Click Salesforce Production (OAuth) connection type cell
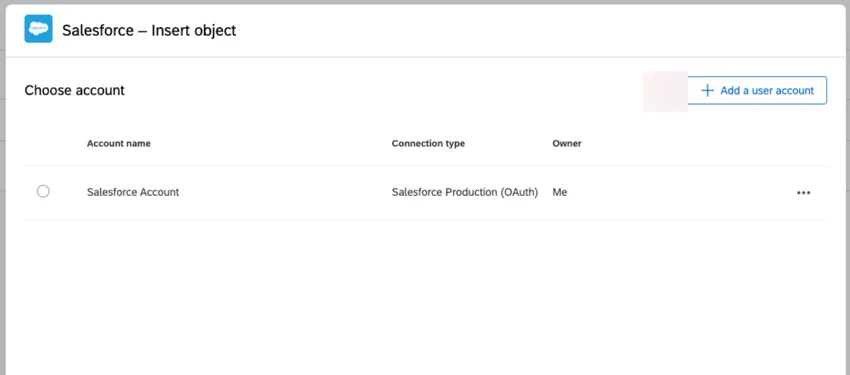The image size is (850, 375). [x=465, y=192]
